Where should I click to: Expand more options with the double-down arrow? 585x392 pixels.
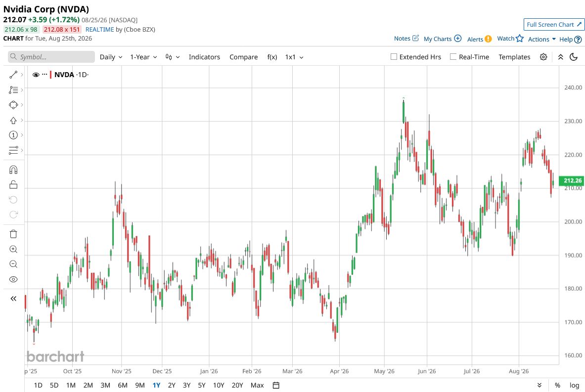[x=539, y=385]
